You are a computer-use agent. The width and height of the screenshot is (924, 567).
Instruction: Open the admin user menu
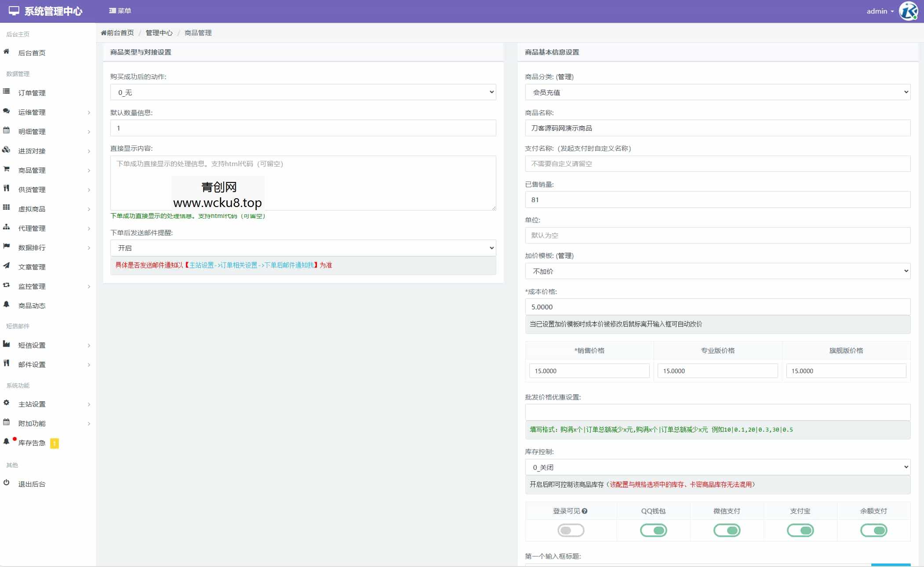(880, 11)
